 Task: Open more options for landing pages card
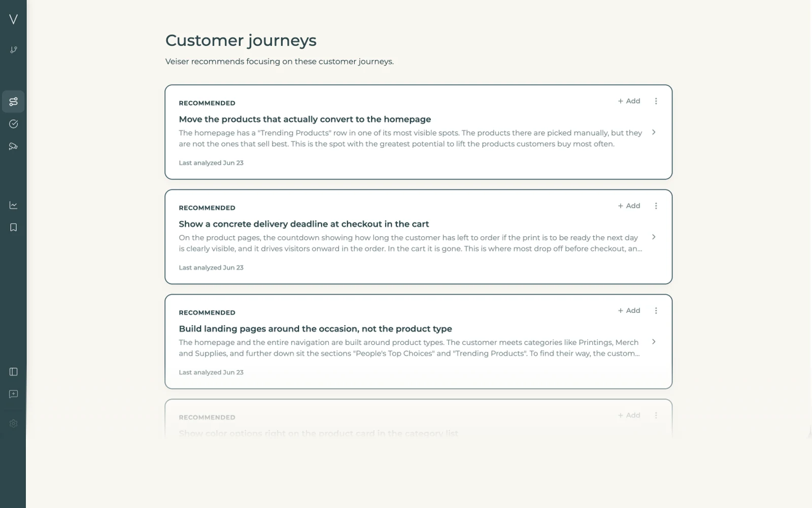pos(656,310)
